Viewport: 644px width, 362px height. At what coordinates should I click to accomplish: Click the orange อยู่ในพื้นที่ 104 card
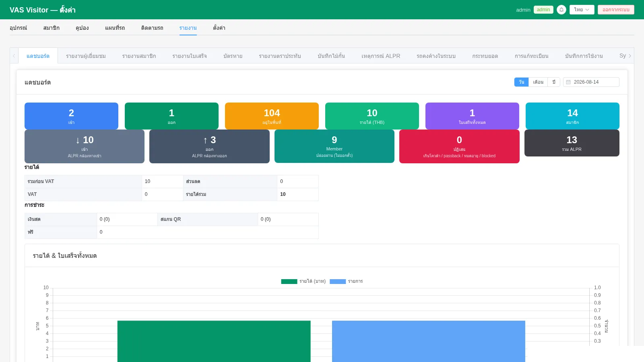click(x=272, y=116)
